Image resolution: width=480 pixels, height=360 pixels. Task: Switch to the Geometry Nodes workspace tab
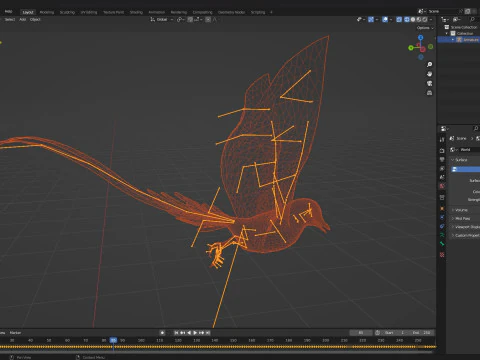[x=231, y=12]
